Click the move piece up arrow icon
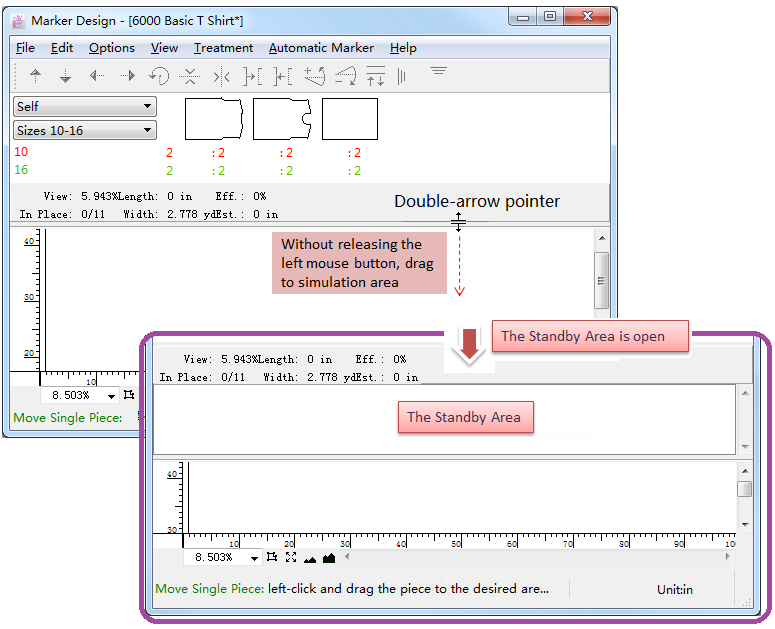The image size is (775, 629). click(x=36, y=76)
